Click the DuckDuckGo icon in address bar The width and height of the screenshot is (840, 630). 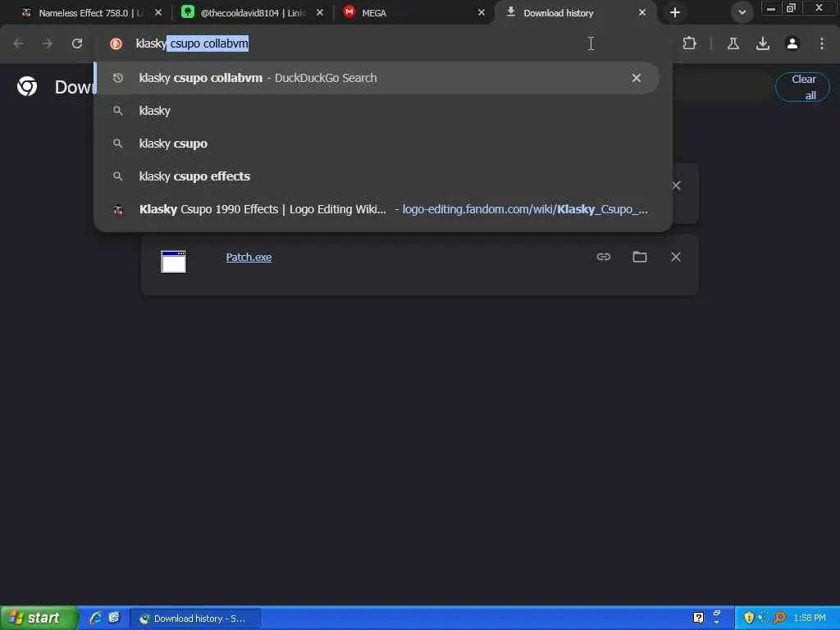tap(116, 43)
